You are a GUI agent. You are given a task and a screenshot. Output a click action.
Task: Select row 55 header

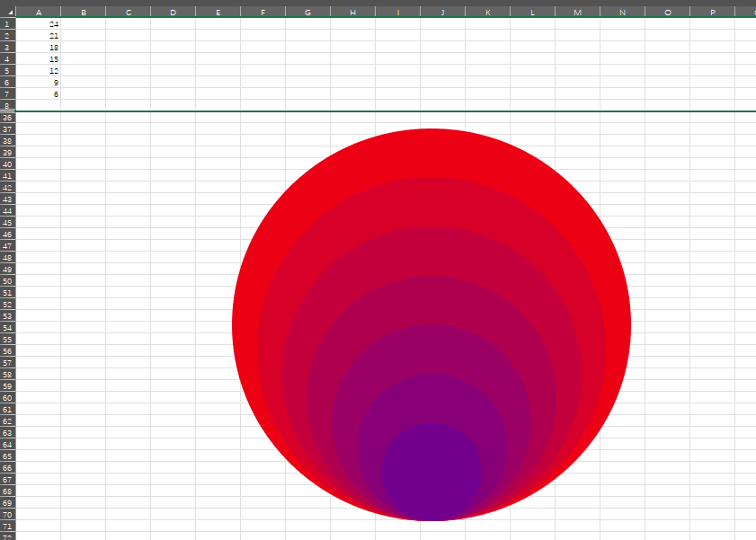tap(8, 340)
